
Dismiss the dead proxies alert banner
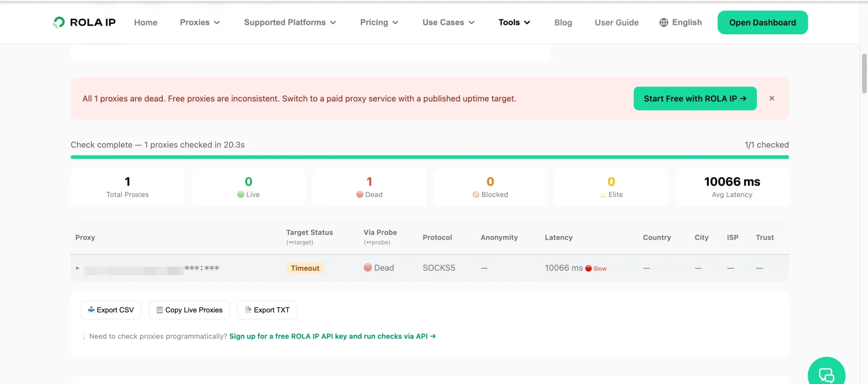tap(772, 99)
